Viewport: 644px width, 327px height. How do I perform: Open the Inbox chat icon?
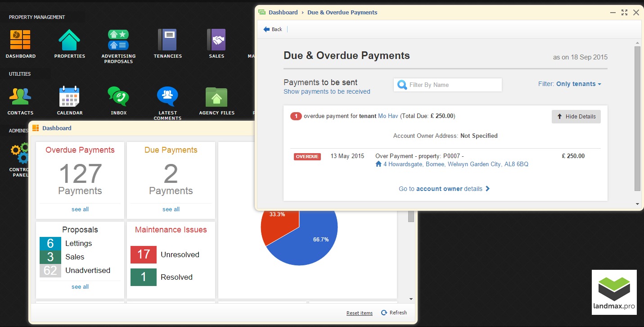[x=118, y=96]
